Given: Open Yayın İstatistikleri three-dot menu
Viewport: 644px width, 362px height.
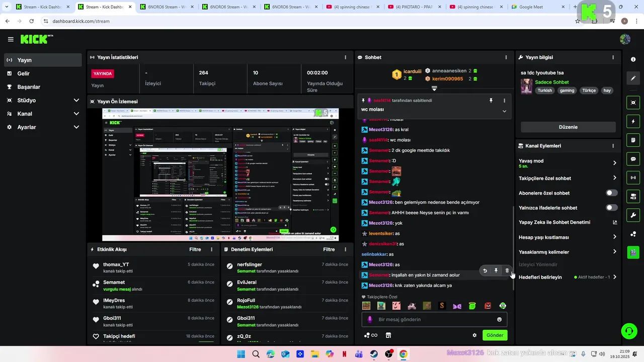Looking at the screenshot, I should click(x=345, y=57).
